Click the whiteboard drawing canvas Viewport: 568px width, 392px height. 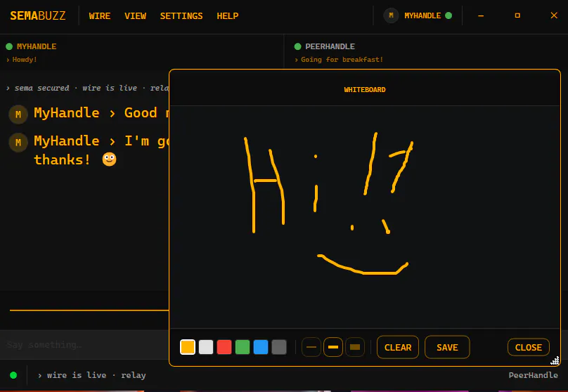pos(365,217)
